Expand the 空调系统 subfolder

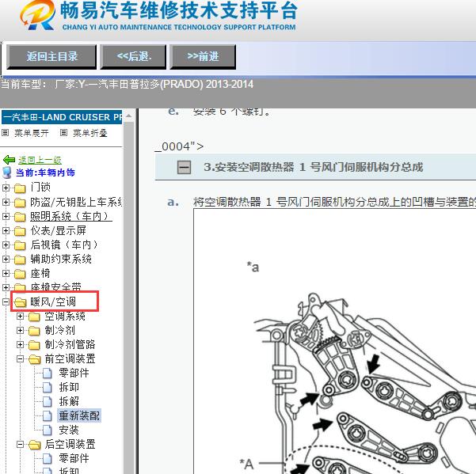click(20, 317)
